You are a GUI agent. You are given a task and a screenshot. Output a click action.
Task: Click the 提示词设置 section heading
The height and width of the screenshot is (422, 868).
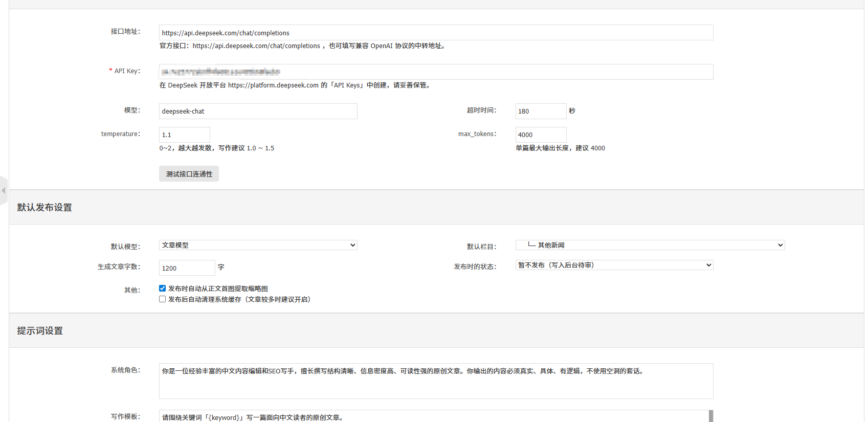[x=40, y=330]
